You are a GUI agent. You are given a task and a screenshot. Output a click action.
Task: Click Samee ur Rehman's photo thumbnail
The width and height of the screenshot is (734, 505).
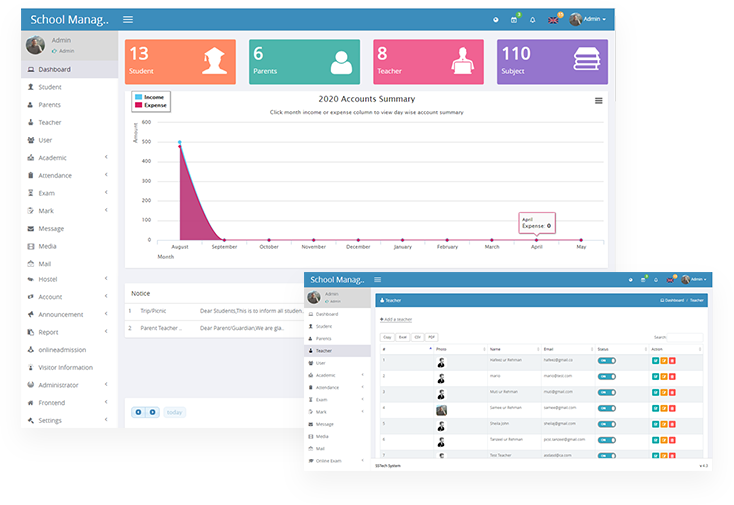pyautogui.click(x=441, y=410)
